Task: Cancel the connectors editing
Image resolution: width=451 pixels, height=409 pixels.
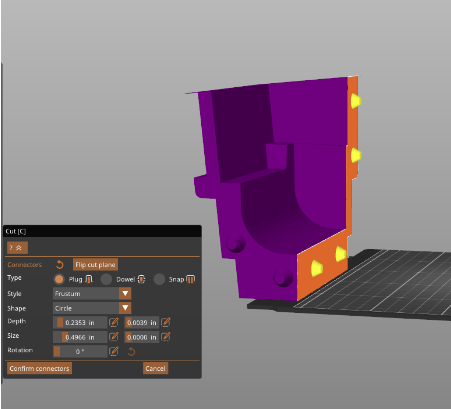Action: click(155, 368)
